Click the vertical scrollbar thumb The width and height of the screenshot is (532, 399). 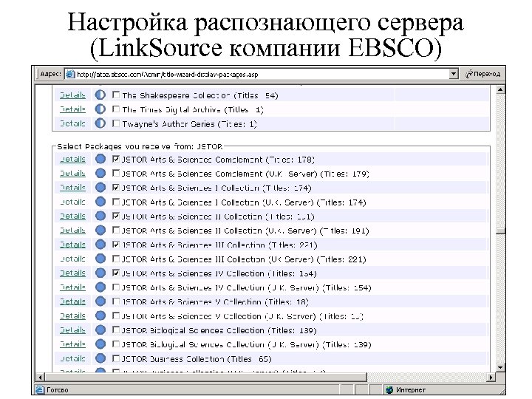(500, 231)
